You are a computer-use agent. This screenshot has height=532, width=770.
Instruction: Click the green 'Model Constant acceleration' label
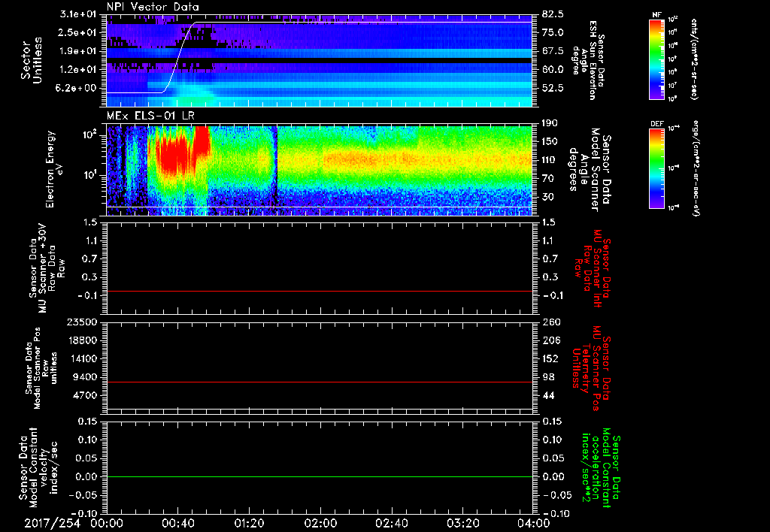point(601,469)
